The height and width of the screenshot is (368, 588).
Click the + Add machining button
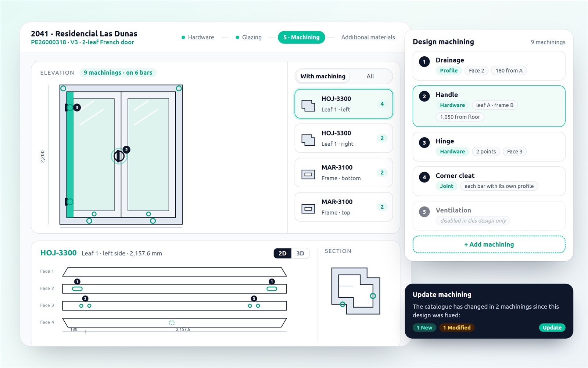[x=489, y=244]
